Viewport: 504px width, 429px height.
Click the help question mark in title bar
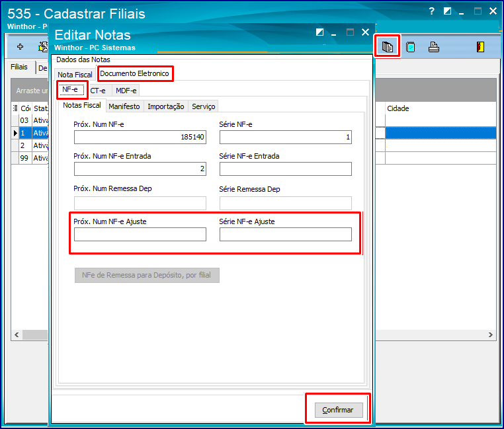[x=432, y=11]
